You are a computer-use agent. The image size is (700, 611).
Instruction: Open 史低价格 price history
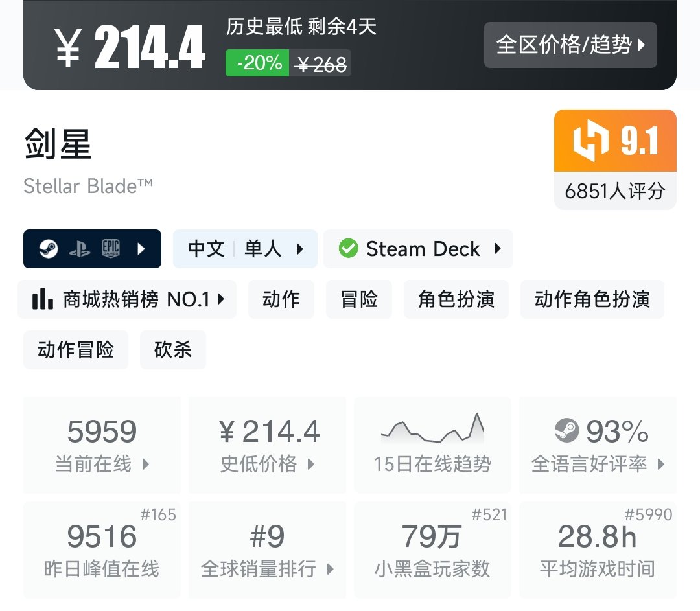tap(267, 445)
